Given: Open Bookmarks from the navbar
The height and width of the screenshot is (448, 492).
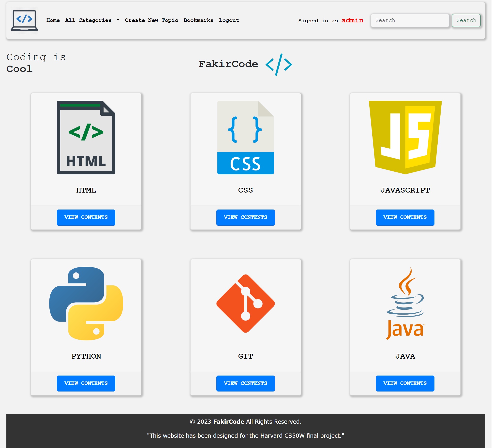Looking at the screenshot, I should pyautogui.click(x=198, y=20).
